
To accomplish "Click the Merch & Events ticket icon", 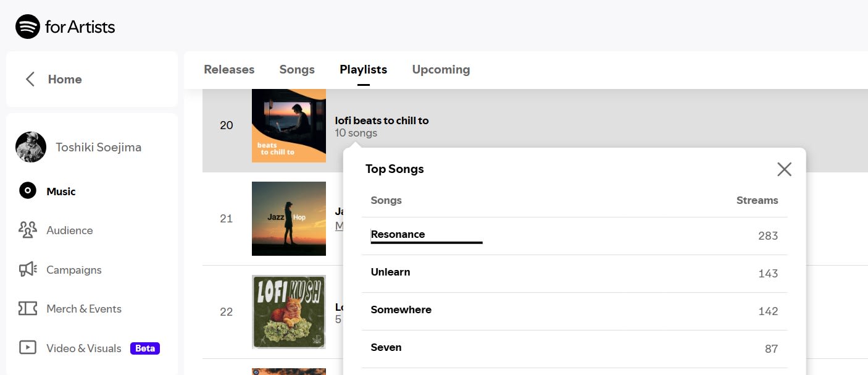I will click(x=28, y=308).
